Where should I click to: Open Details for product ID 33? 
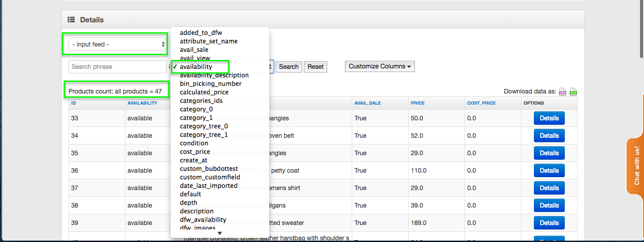pos(549,118)
